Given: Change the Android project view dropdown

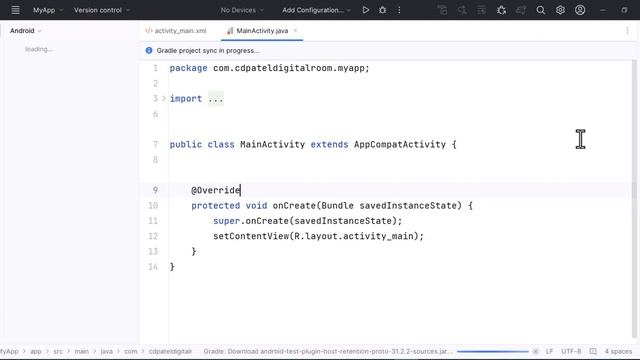Looking at the screenshot, I should (x=26, y=31).
